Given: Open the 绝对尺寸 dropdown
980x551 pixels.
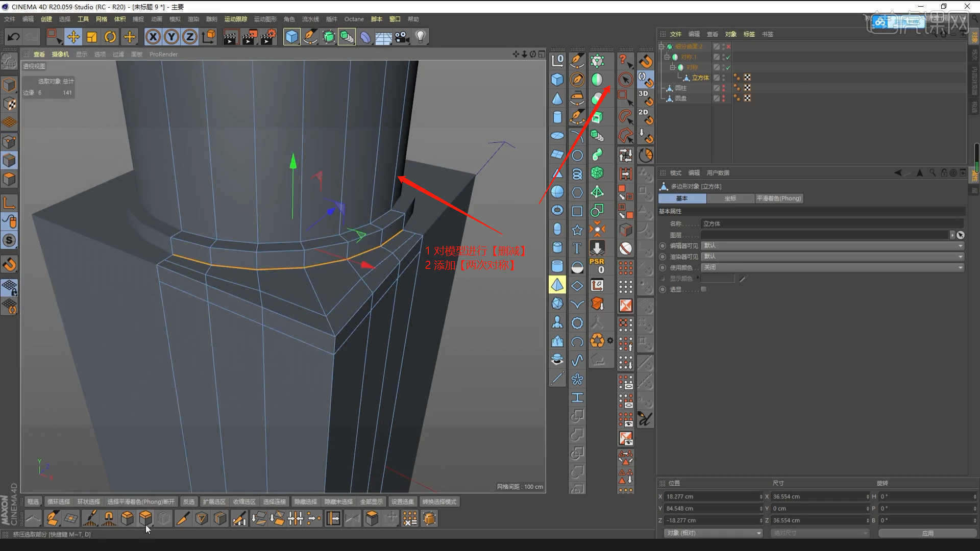Looking at the screenshot, I should 820,533.
